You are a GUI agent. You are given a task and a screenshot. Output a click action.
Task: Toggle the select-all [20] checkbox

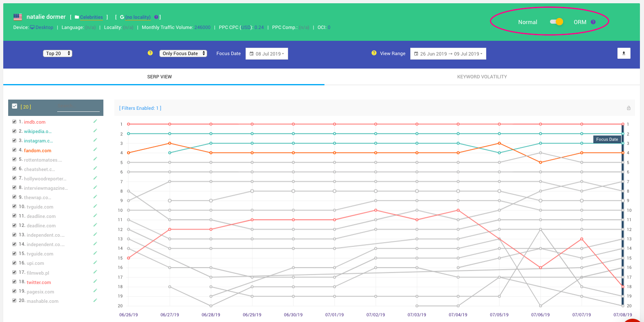click(15, 107)
